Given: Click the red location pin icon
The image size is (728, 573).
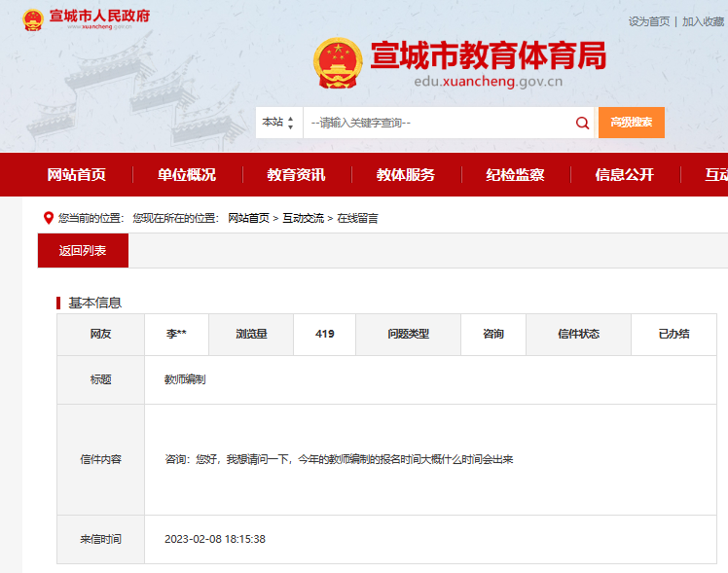Looking at the screenshot, I should [x=49, y=218].
